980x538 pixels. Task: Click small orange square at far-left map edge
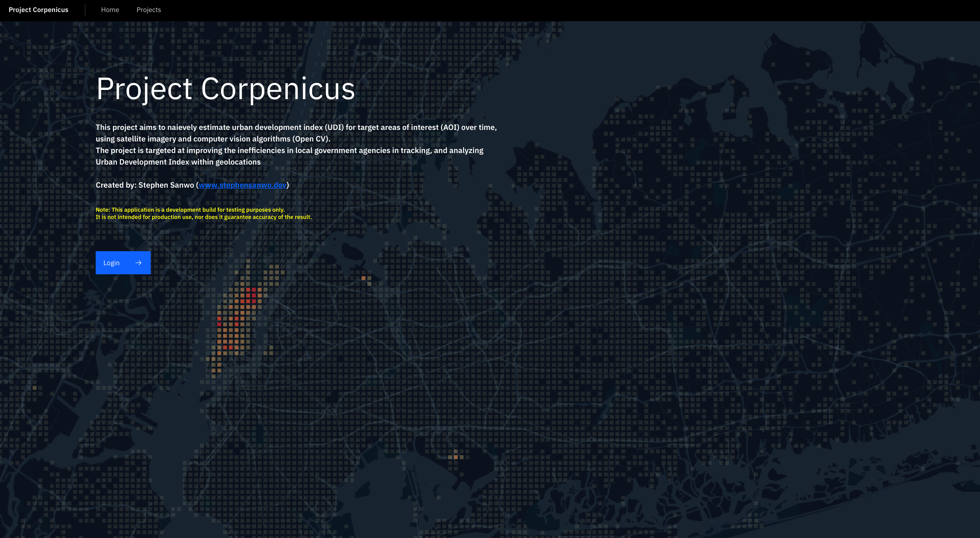pos(35,388)
